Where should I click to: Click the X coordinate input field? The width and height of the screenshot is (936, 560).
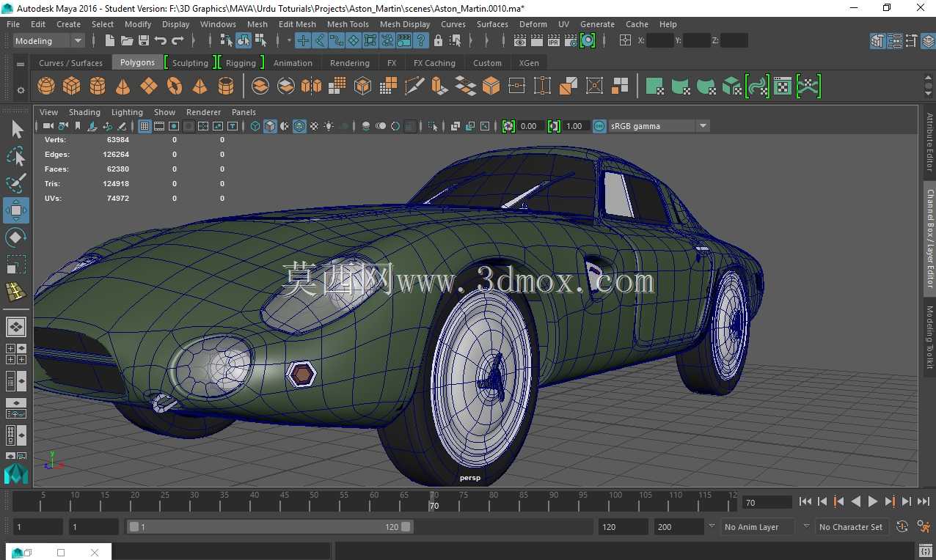(660, 40)
